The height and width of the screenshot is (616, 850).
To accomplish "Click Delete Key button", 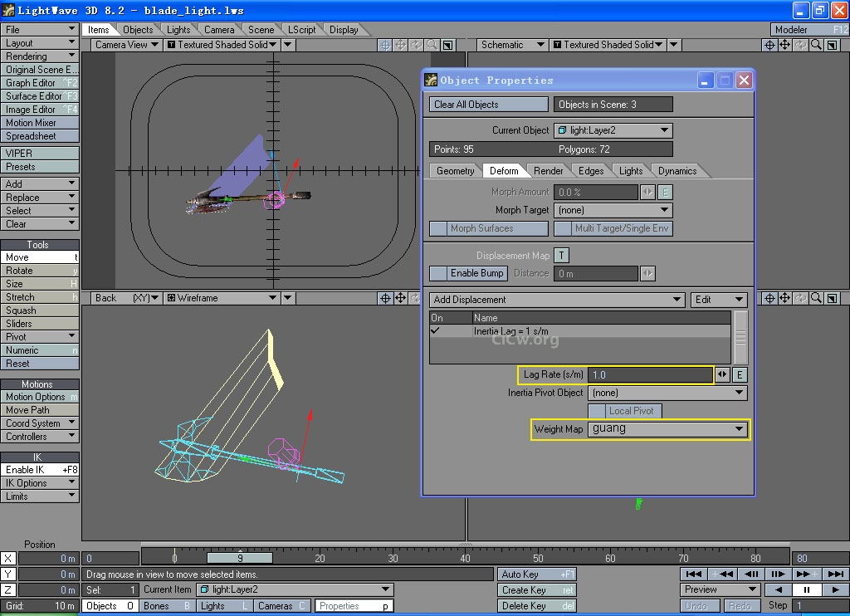I will (537, 606).
